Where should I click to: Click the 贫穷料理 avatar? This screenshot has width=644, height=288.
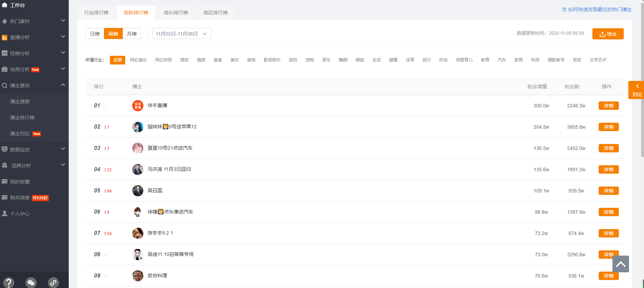(138, 276)
